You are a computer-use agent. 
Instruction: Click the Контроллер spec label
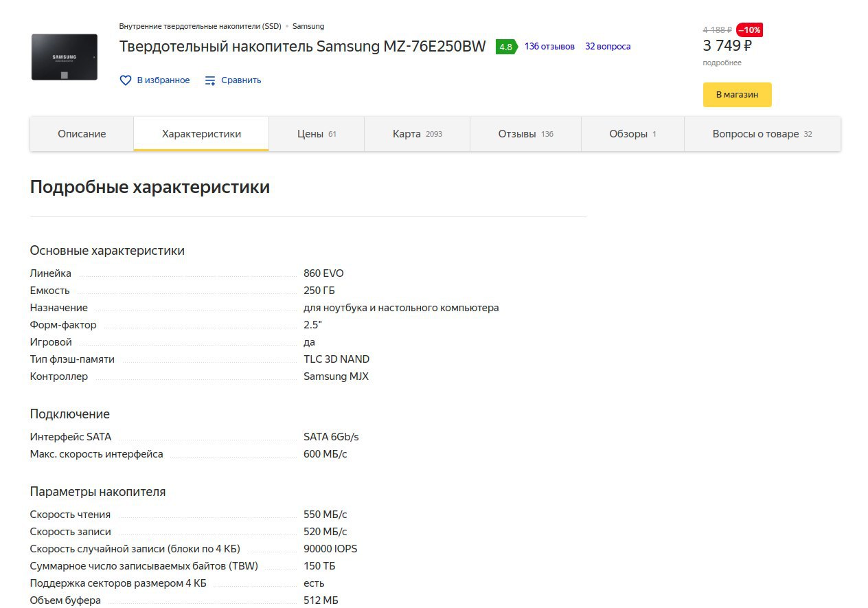[x=59, y=376]
